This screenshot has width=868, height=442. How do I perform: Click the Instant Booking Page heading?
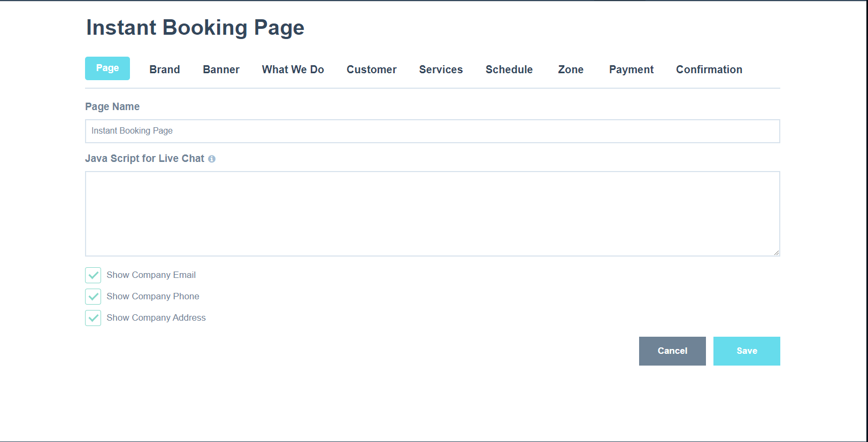[195, 27]
